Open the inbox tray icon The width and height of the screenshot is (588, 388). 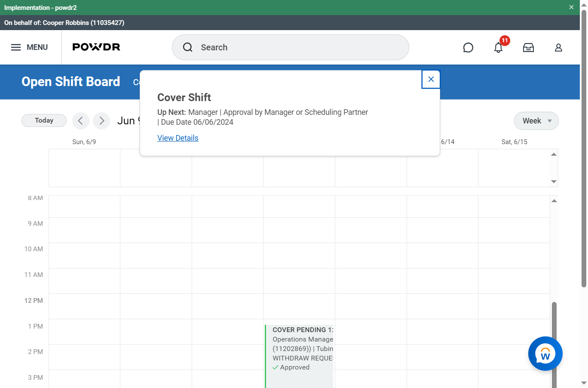pyautogui.click(x=528, y=48)
